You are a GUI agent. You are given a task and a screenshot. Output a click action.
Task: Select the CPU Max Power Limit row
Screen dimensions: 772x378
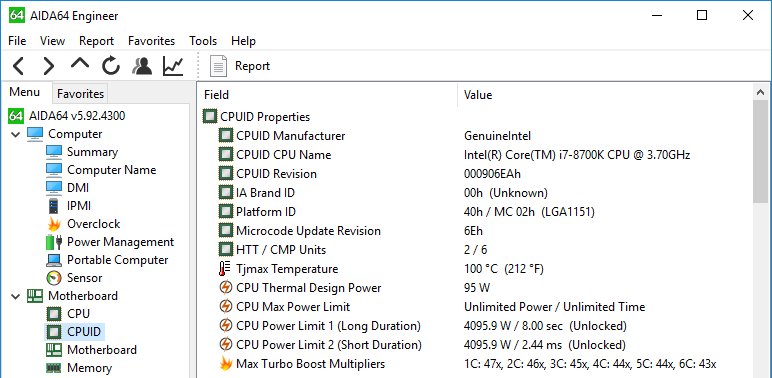pyautogui.click(x=475, y=307)
